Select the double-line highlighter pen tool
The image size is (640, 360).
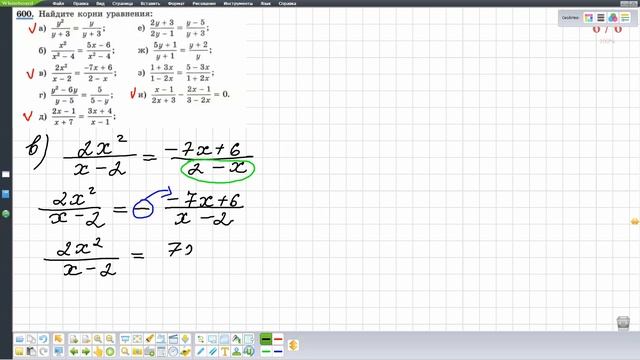(x=213, y=351)
